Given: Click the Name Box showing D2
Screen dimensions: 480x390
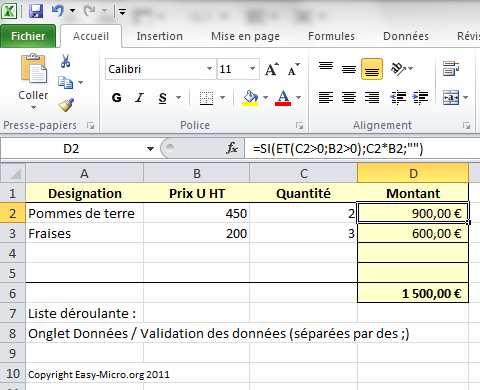Looking at the screenshot, I should click(71, 149).
